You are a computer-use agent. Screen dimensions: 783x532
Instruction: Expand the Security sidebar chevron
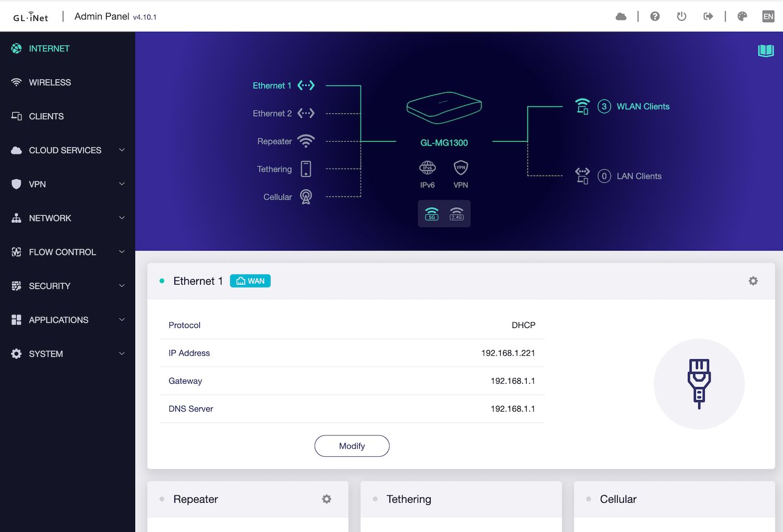point(122,286)
